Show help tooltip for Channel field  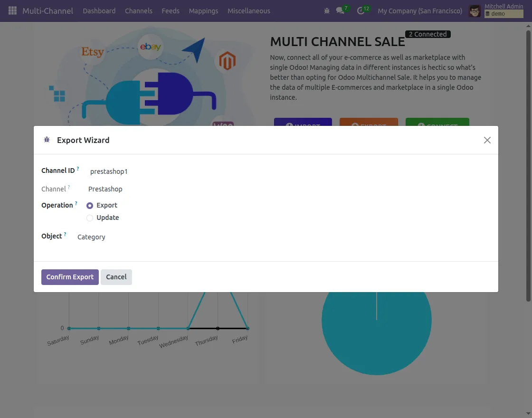tap(69, 187)
